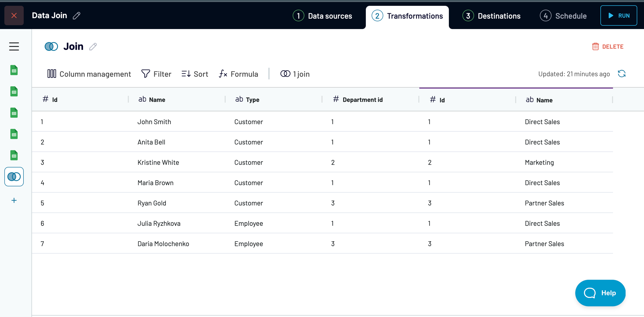Open the Help chat widget
Viewport: 644px width, 317px height.
point(600,293)
